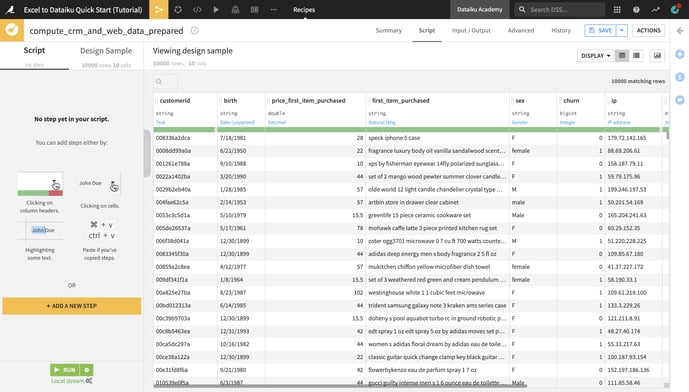689x392 pixels.
Task: Open the wiki book icon in top bar
Action: coord(236,9)
